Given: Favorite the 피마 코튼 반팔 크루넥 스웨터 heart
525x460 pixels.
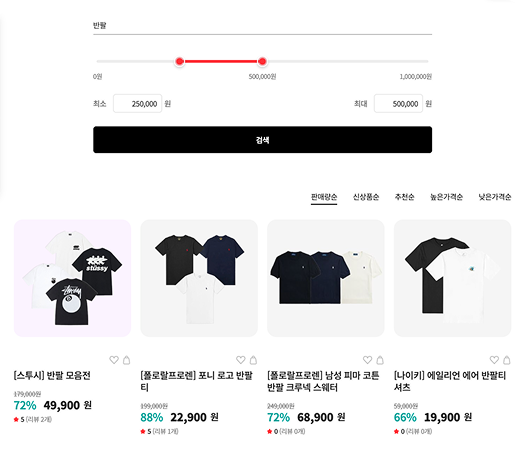Looking at the screenshot, I should 368,360.
